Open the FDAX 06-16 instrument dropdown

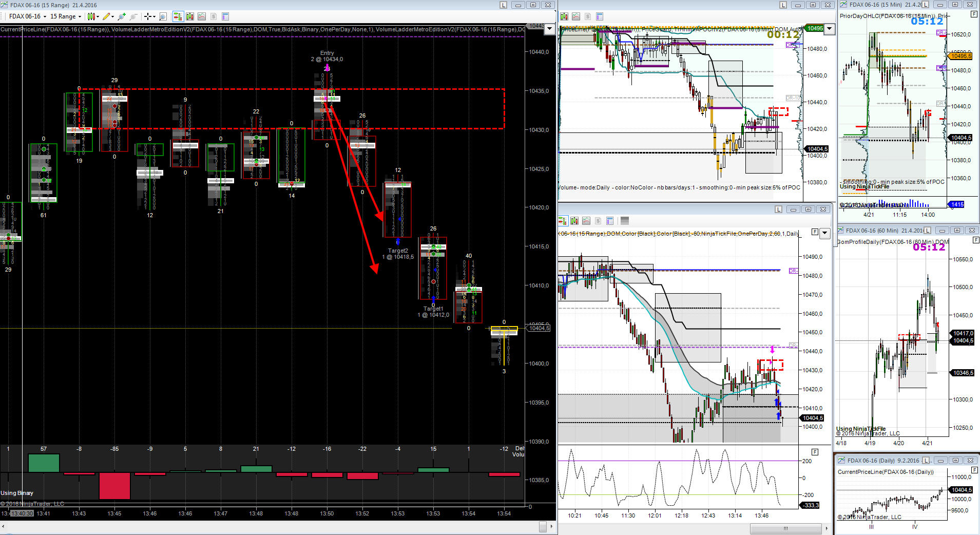point(28,16)
